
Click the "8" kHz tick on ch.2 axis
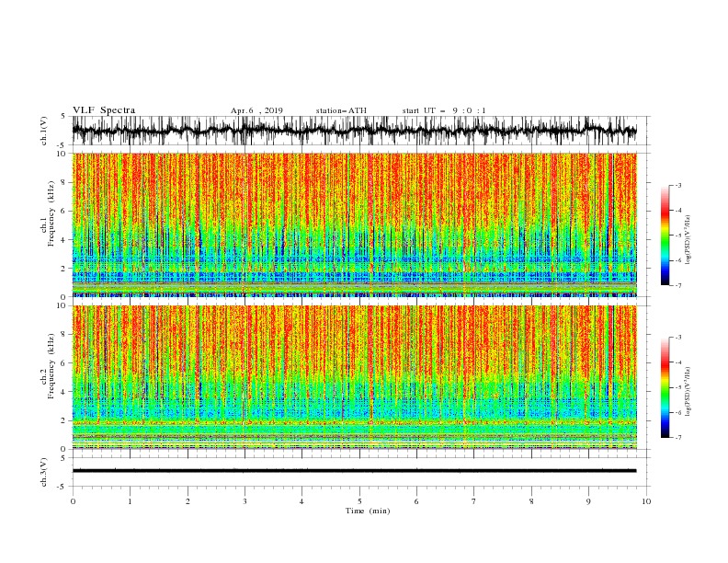coord(63,335)
